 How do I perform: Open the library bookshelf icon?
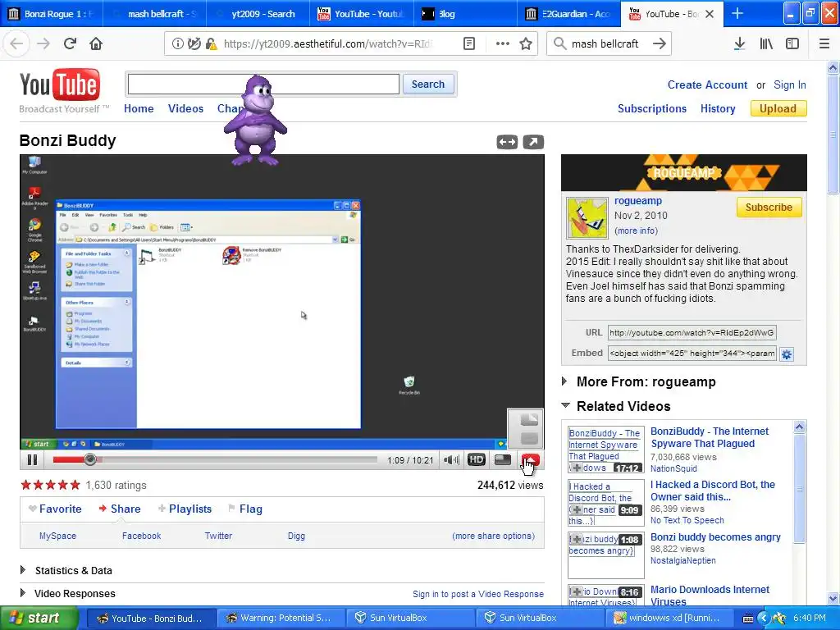pos(766,43)
